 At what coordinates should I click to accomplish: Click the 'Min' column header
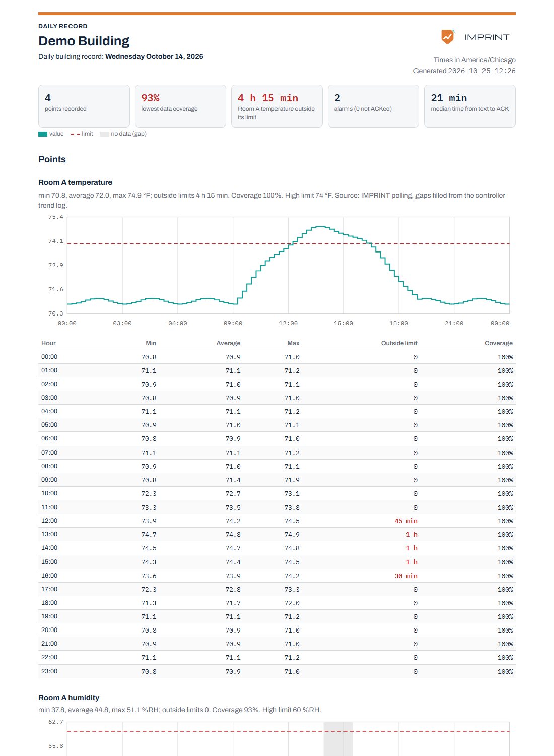coord(151,343)
